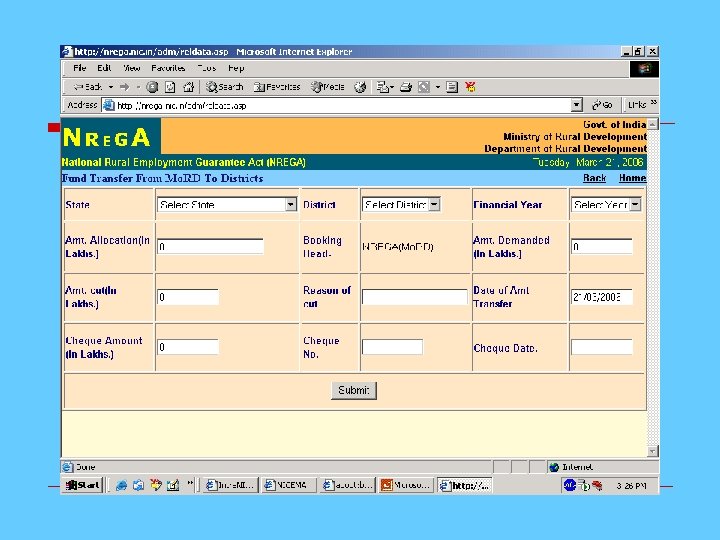Image resolution: width=720 pixels, height=540 pixels.
Task: Click the red system tray icon
Action: [597, 485]
